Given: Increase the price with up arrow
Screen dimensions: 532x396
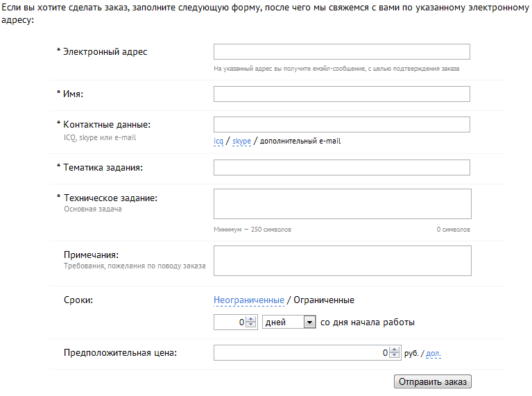Looking at the screenshot, I should [x=395, y=350].
